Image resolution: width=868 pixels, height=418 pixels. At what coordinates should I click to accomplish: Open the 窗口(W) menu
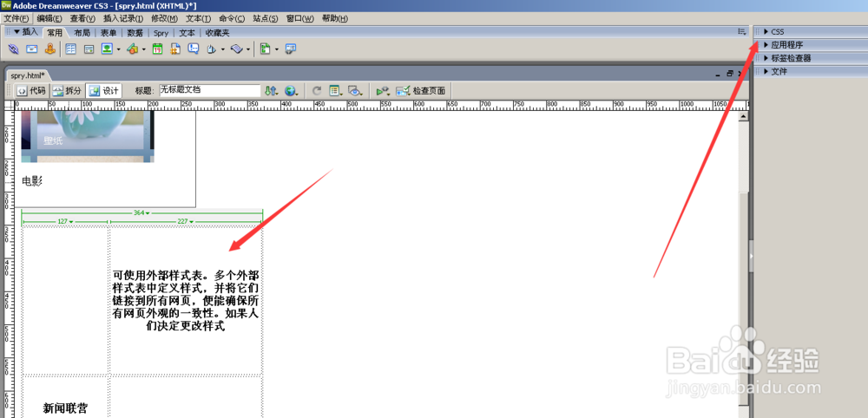click(300, 19)
